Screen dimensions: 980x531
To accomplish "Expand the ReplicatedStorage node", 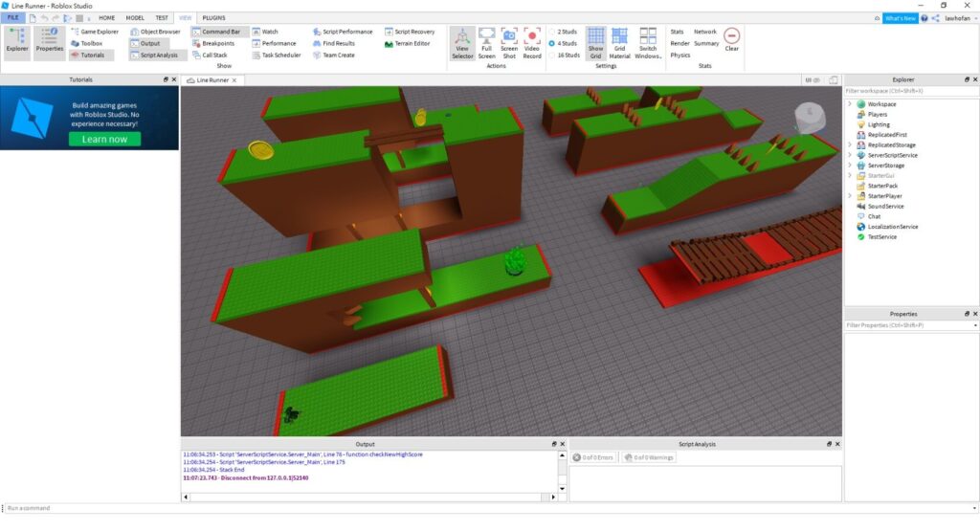I will tap(850, 144).
